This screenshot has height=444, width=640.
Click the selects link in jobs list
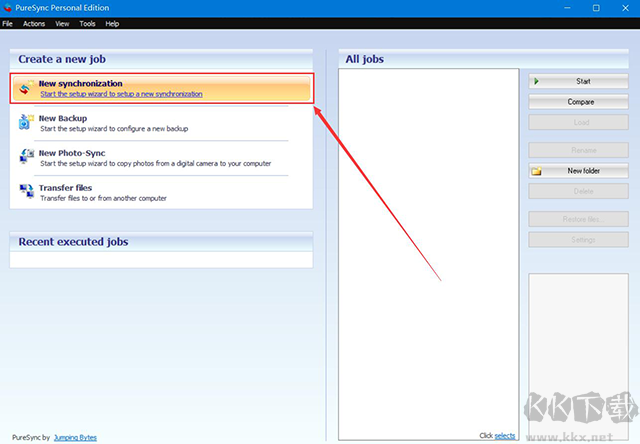[505, 436]
